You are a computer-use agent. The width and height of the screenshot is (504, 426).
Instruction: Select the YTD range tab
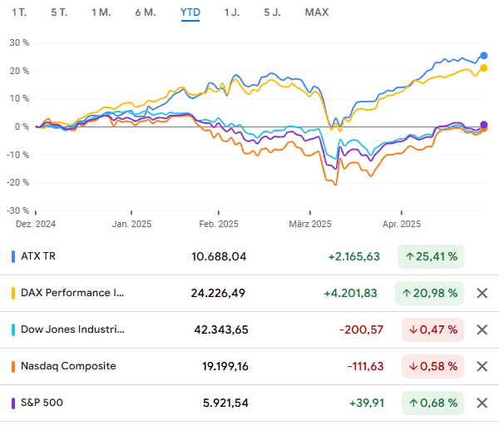(x=190, y=12)
